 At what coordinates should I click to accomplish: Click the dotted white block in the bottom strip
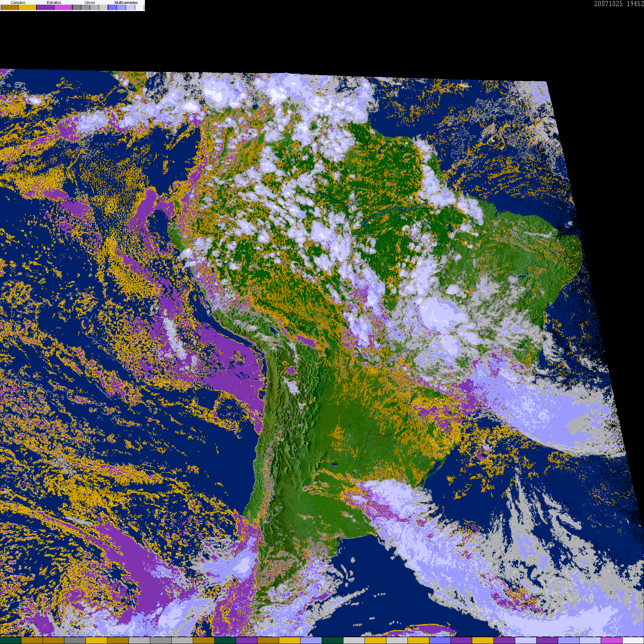[x=633, y=640]
